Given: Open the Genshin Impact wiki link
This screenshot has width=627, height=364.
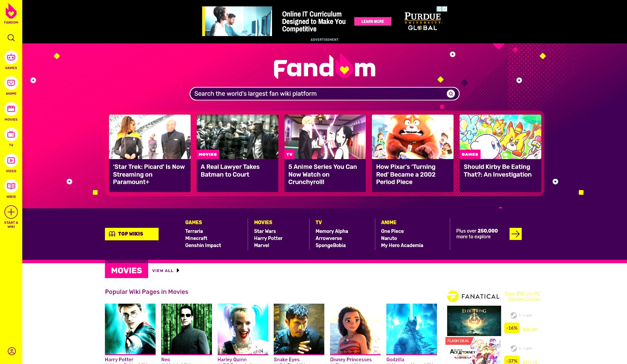Looking at the screenshot, I should [203, 245].
